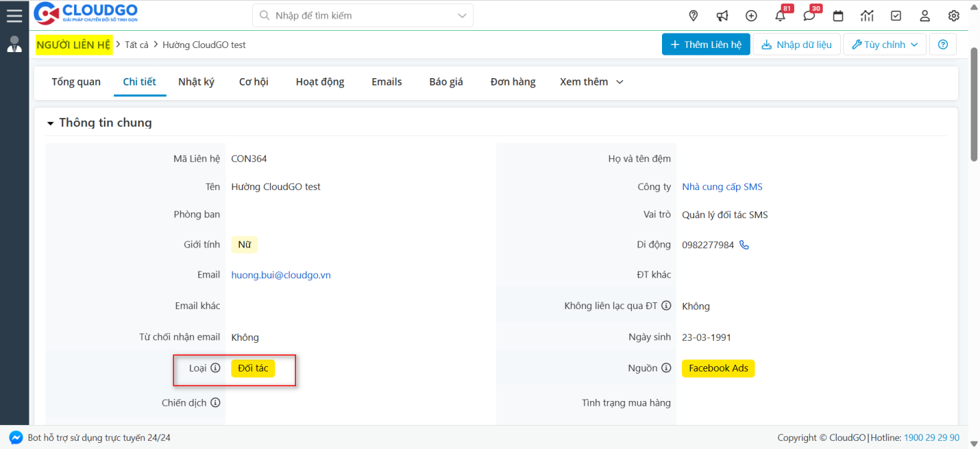
Task: Open email link huong.bui@cloudgo.vn
Action: tap(281, 274)
